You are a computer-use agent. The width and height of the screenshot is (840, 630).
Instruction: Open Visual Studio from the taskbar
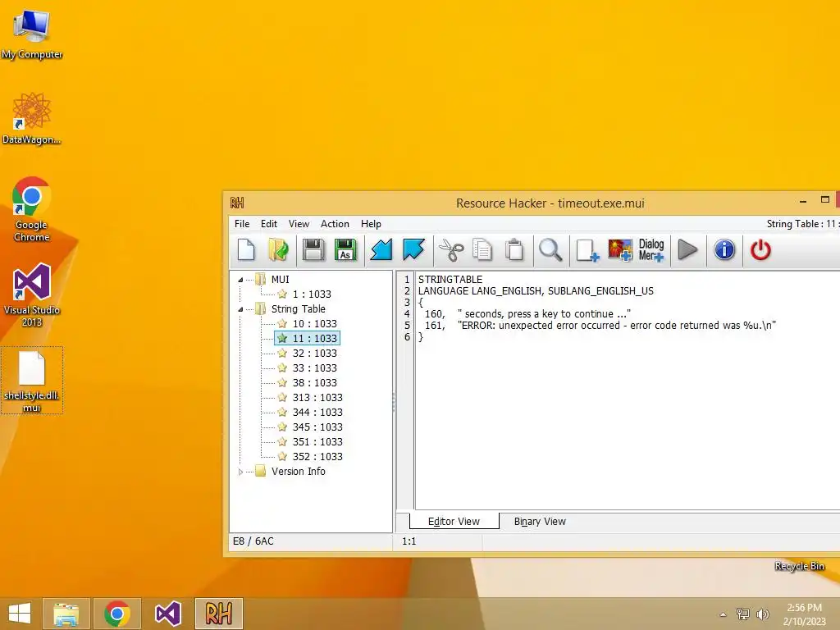167,614
